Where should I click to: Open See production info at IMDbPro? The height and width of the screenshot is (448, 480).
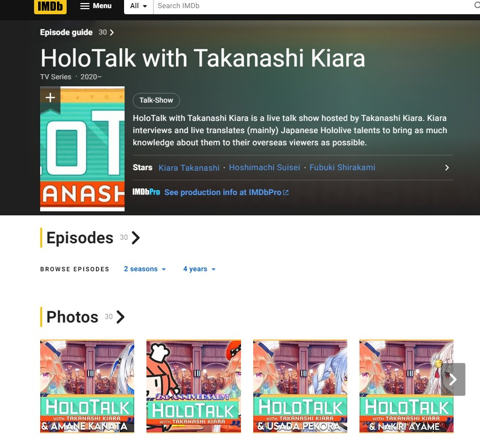227,193
